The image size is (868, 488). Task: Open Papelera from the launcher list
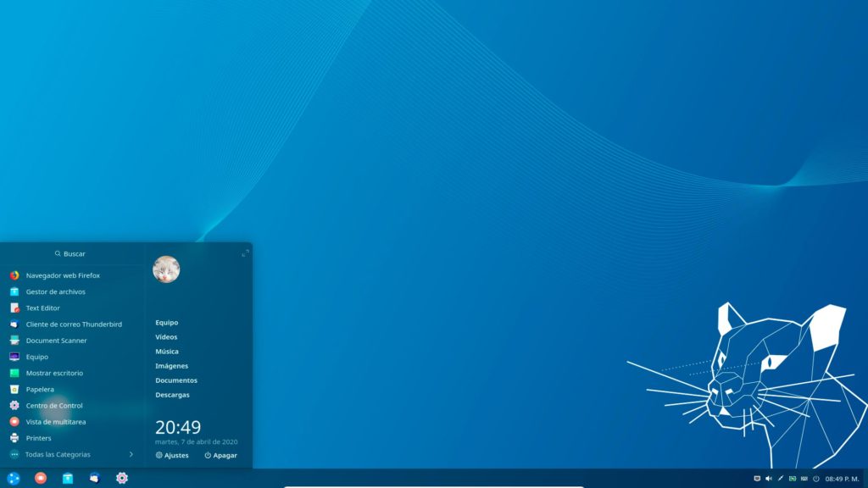tap(39, 390)
